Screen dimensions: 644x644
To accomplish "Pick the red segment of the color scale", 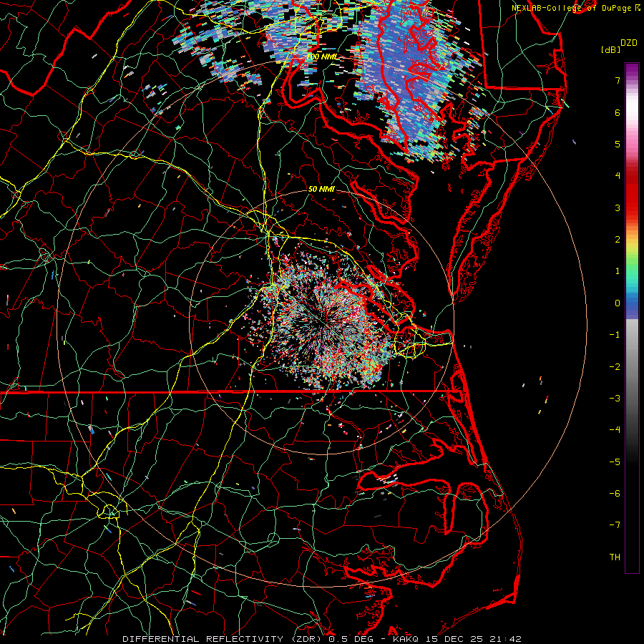I will click(632, 193).
